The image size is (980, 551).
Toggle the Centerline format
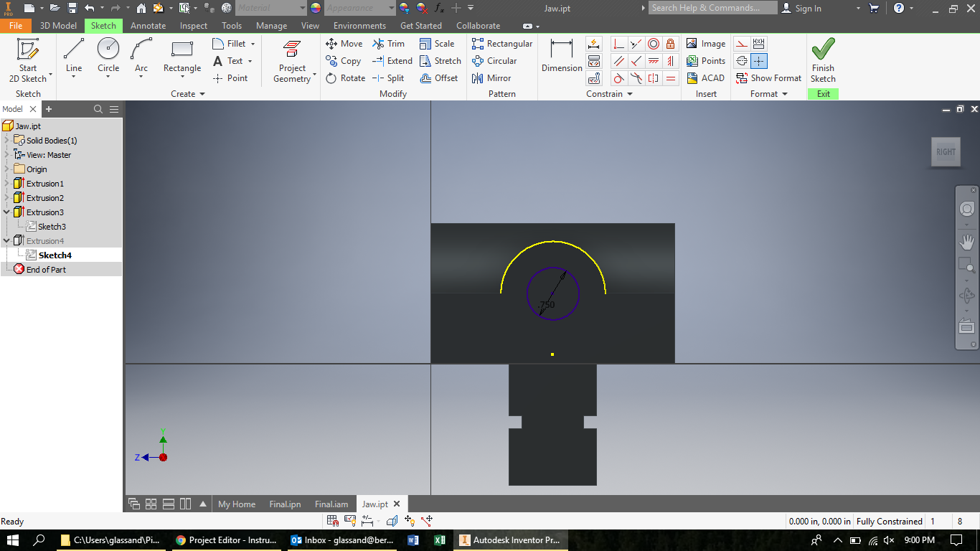tap(742, 61)
